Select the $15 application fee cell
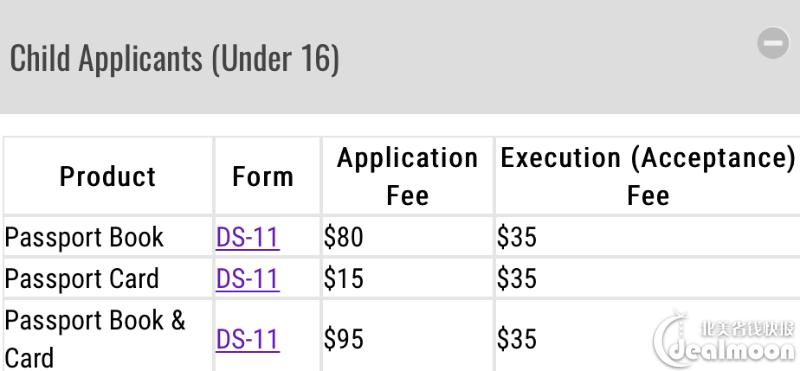 (x=408, y=279)
